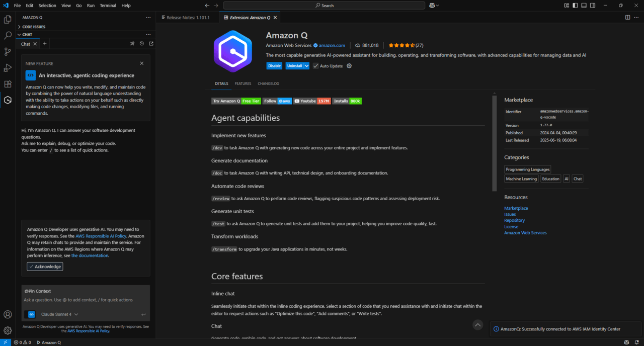Toggle the primary side bar
The image size is (644, 346).
(576, 6)
